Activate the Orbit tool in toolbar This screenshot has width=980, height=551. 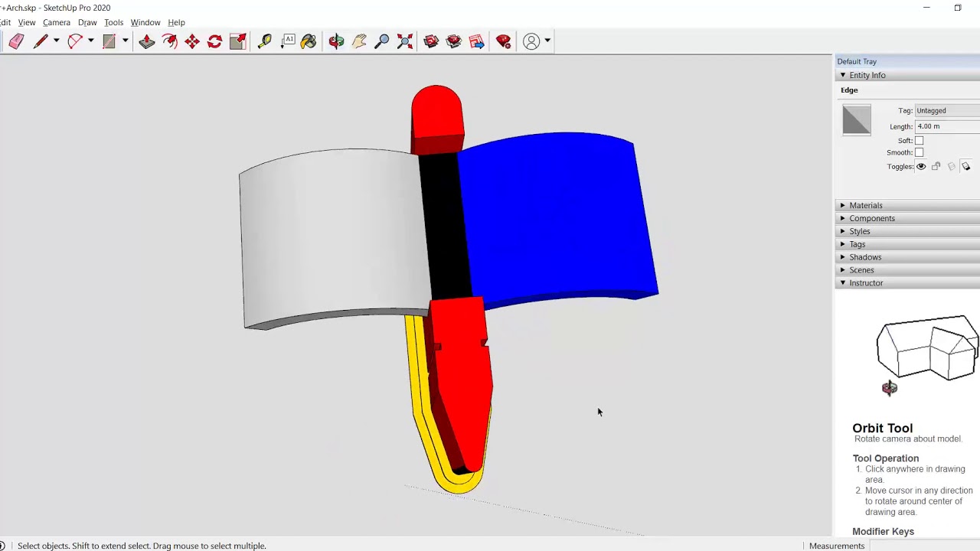click(336, 41)
